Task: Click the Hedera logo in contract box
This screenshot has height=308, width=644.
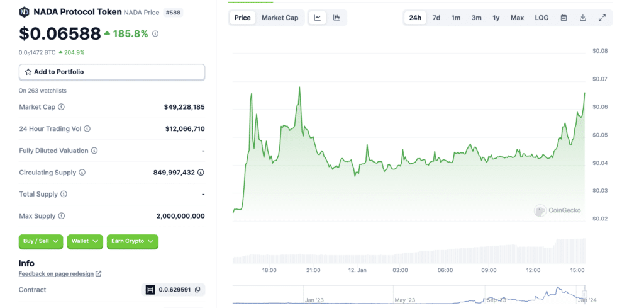Action: click(x=151, y=290)
